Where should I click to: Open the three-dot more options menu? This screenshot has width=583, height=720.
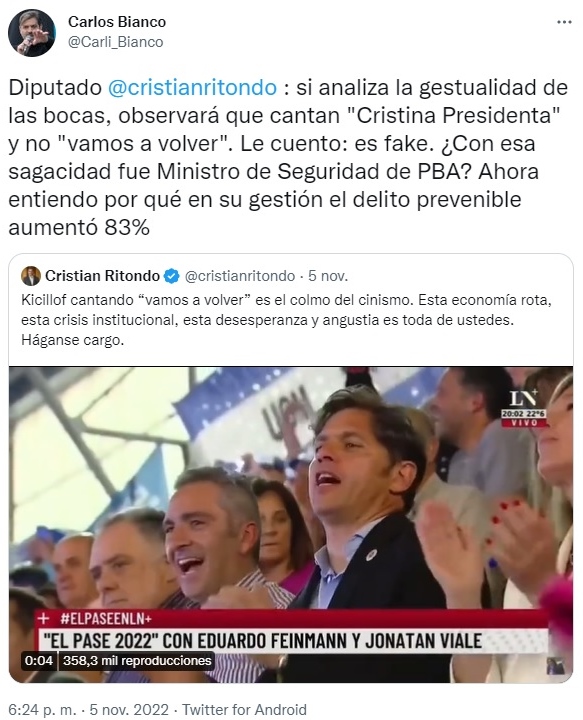click(x=564, y=22)
